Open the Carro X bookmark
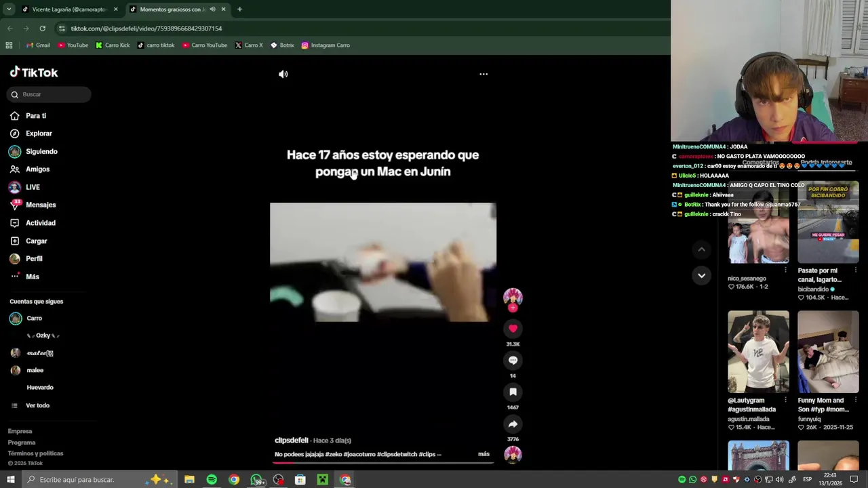 [x=249, y=45]
